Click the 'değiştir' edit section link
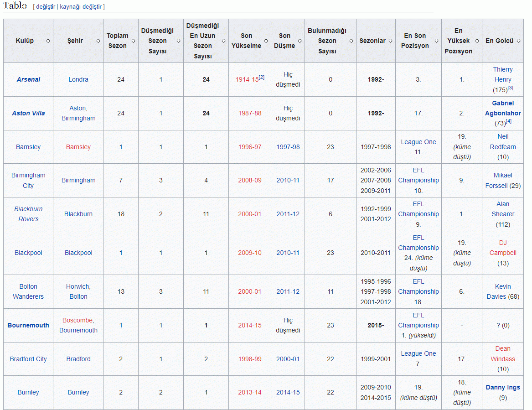The width and height of the screenshot is (532, 410). pos(46,7)
